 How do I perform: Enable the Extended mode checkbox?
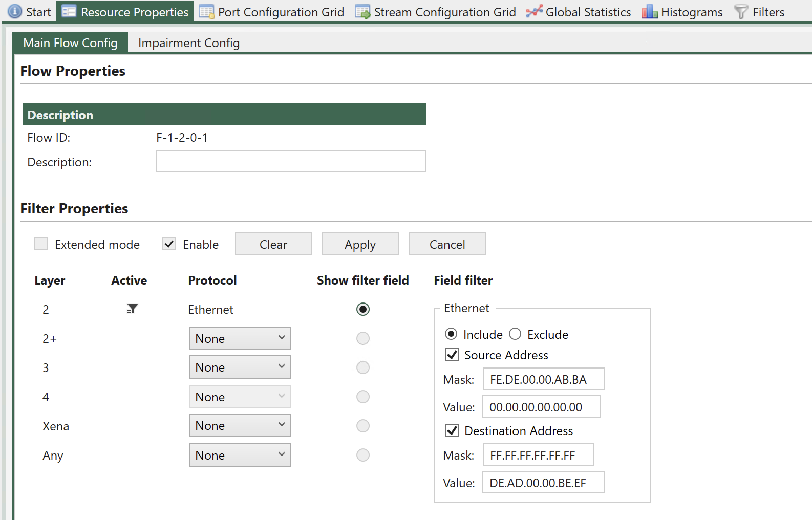(41, 244)
